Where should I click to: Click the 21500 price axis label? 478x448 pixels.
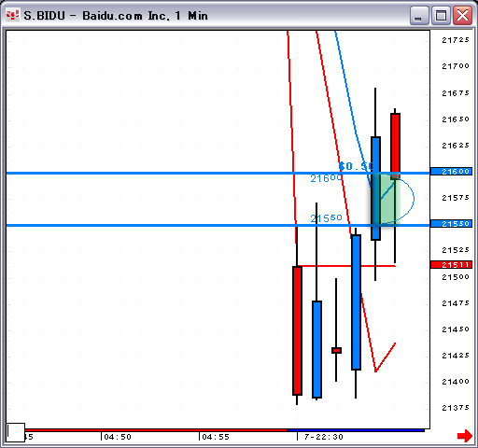pos(456,277)
